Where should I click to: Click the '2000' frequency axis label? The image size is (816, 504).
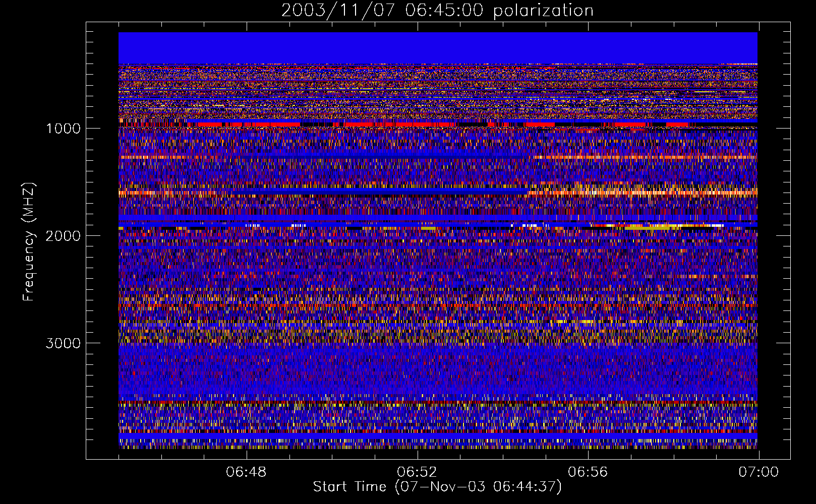point(63,236)
